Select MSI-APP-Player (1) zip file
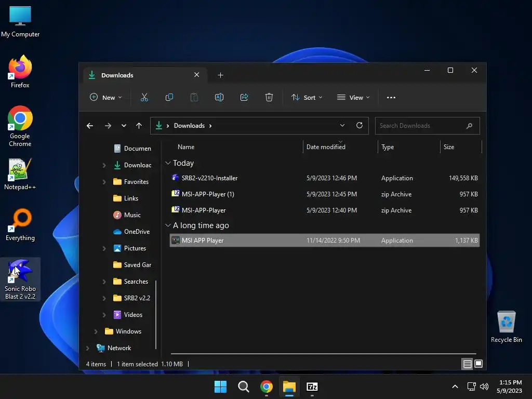Screen dimensions: 532x399 (x=324, y=194)
